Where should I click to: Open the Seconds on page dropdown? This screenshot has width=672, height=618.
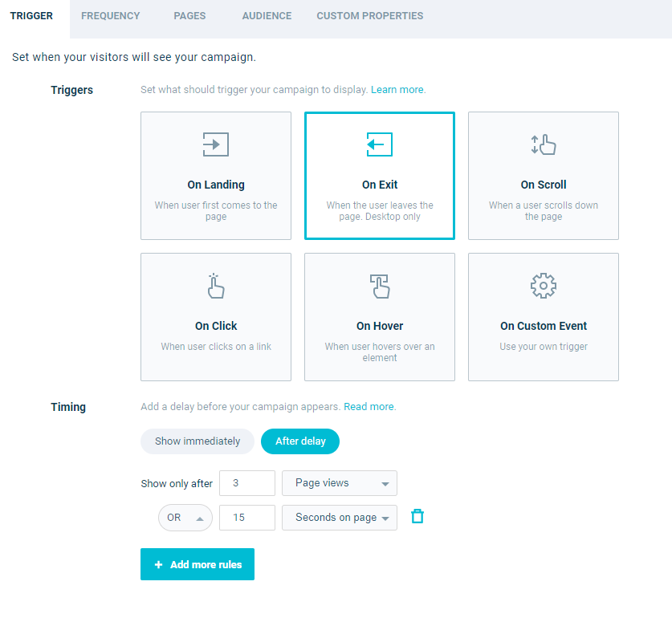340,518
